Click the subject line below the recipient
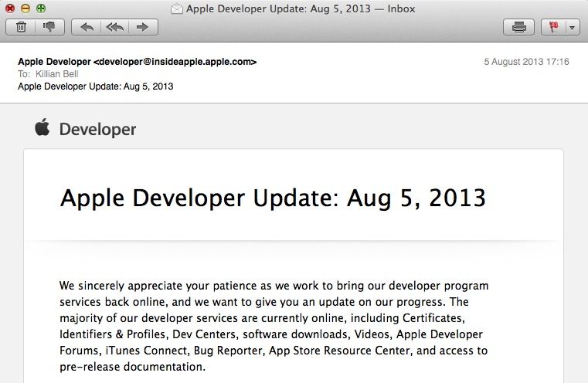The image size is (588, 383). tap(95, 86)
